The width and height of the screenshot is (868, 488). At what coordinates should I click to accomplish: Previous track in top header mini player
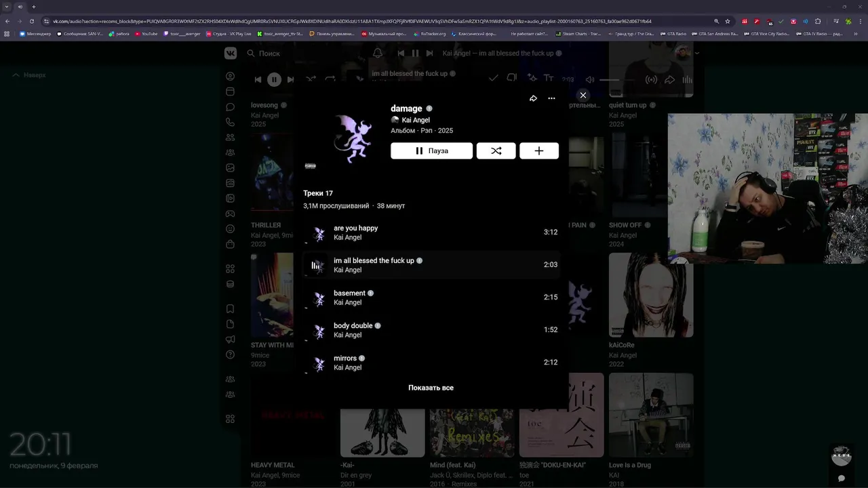(401, 53)
